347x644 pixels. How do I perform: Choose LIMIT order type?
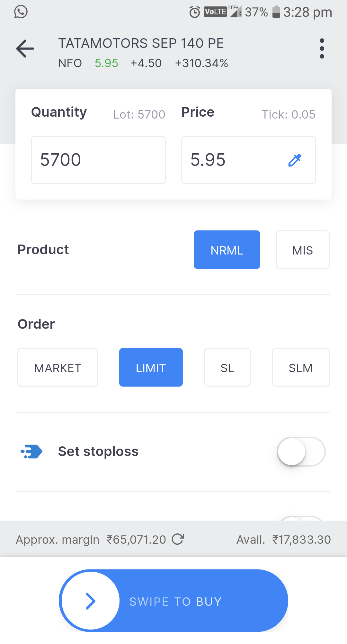pos(151,367)
